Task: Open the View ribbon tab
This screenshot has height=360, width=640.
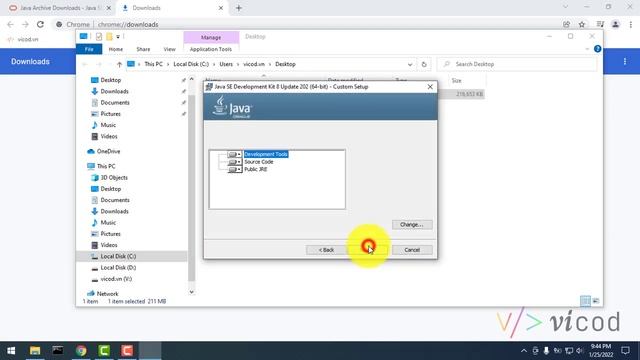Action: pos(169,49)
